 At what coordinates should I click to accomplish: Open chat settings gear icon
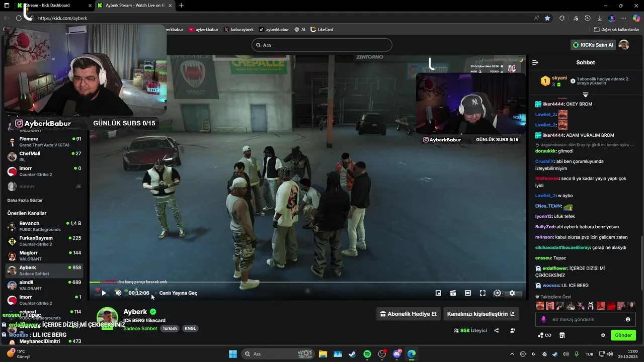603,335
